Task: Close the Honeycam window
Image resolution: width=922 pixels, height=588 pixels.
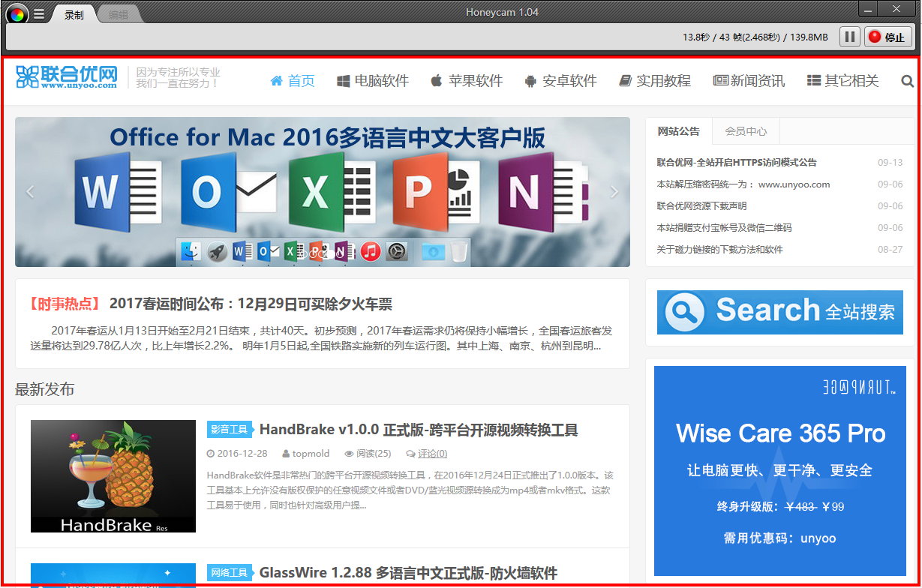Action: tap(897, 9)
